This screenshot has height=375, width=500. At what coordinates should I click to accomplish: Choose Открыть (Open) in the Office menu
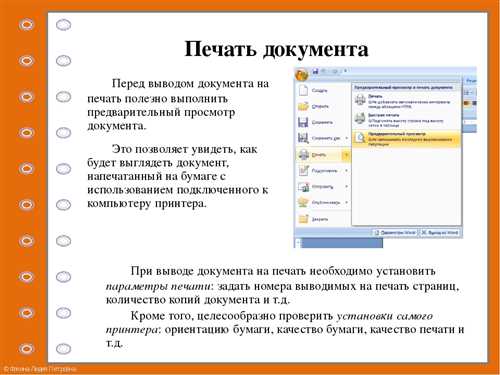[322, 106]
